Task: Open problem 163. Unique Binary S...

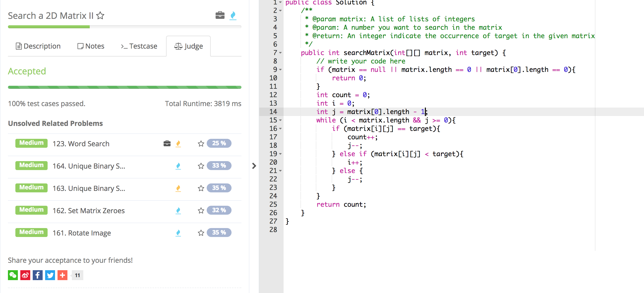Action: click(89, 188)
